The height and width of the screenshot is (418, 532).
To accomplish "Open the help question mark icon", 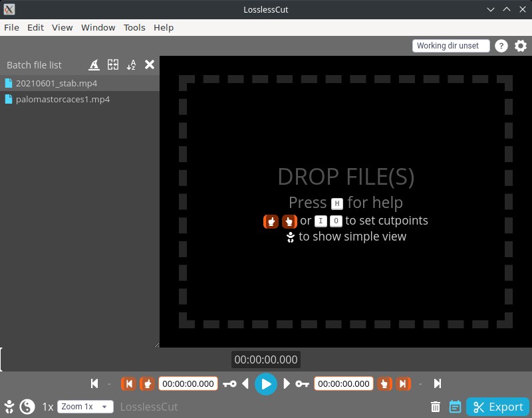I will pyautogui.click(x=501, y=46).
